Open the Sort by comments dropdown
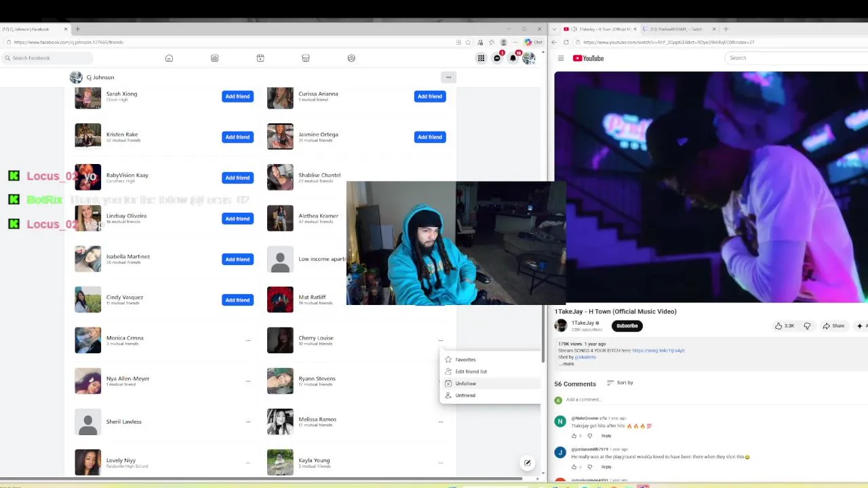Screen dimensions: 868x488 click(x=620, y=383)
